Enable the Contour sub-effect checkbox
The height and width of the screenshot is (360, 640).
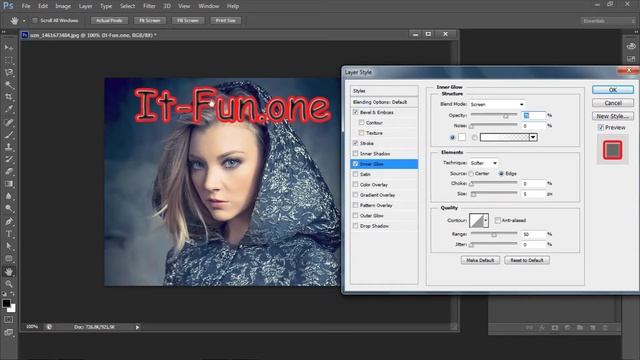[x=362, y=122]
